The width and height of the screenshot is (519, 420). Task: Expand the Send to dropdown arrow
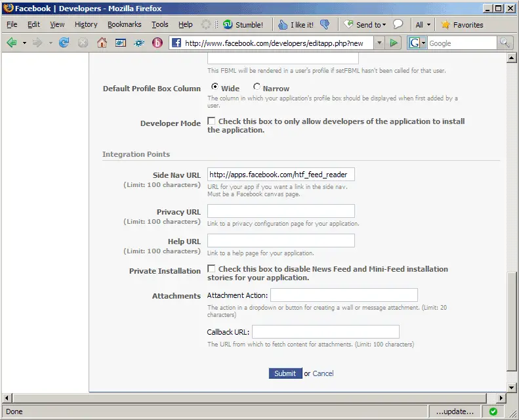tap(384, 25)
